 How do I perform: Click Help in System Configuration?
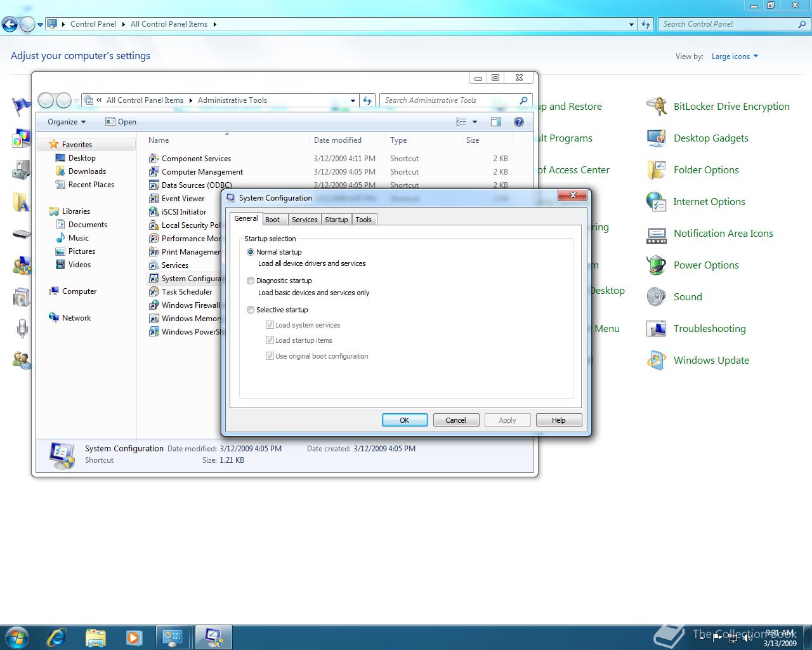click(x=559, y=420)
